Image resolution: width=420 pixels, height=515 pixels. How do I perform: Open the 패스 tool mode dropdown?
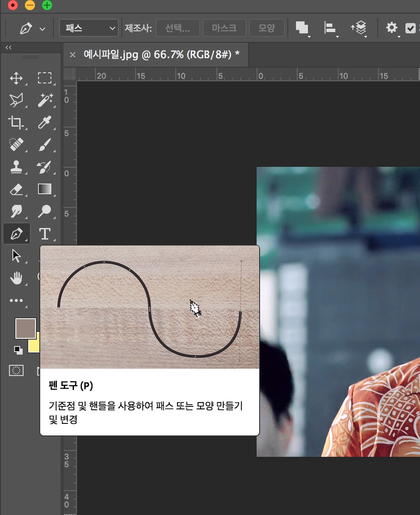[89, 28]
